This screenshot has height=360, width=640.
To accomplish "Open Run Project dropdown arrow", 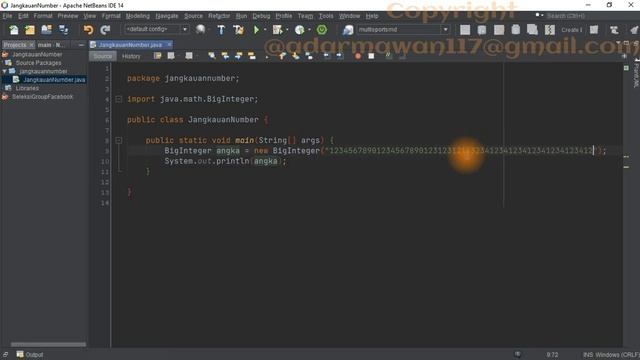I will click(265, 30).
